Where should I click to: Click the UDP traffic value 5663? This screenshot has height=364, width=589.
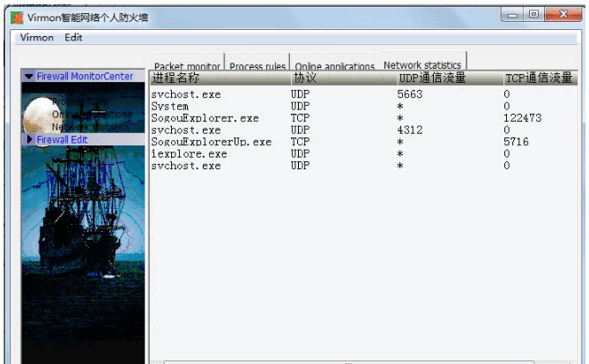pos(410,94)
